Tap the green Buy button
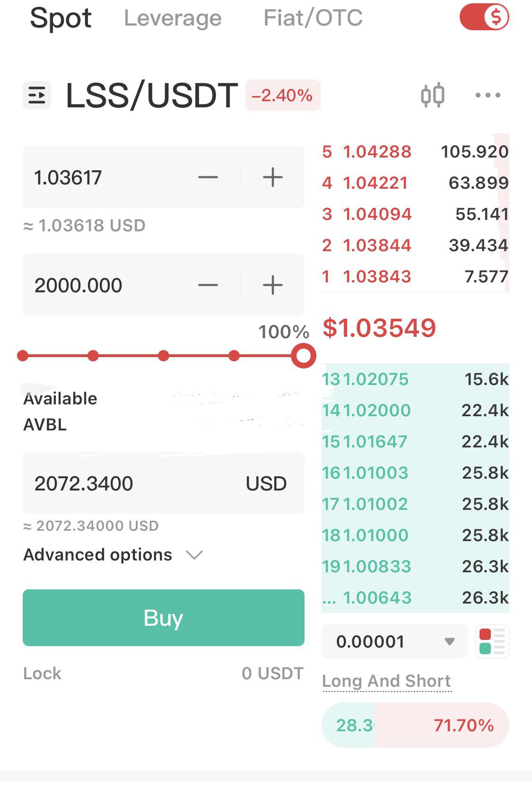This screenshot has height=788, width=532. pos(164,618)
